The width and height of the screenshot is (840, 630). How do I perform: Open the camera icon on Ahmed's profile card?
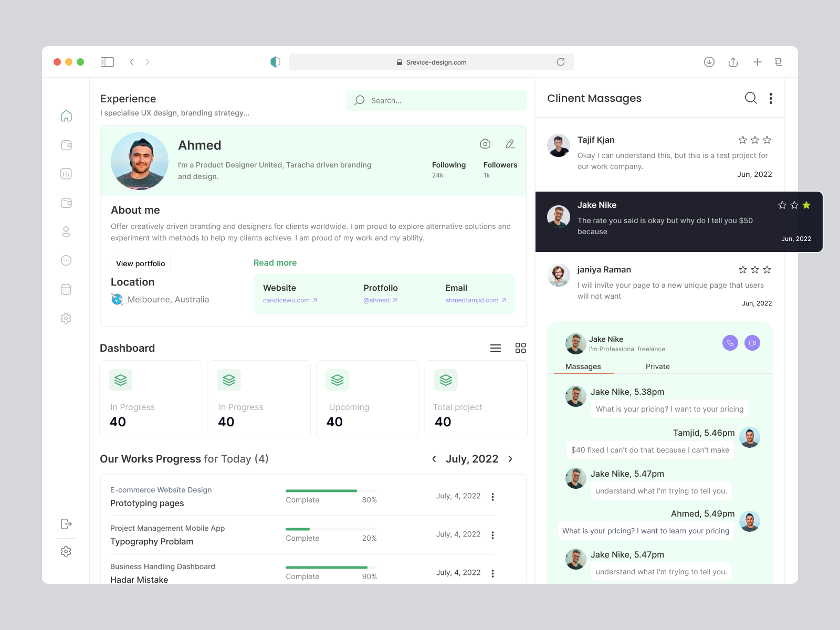coord(485,144)
